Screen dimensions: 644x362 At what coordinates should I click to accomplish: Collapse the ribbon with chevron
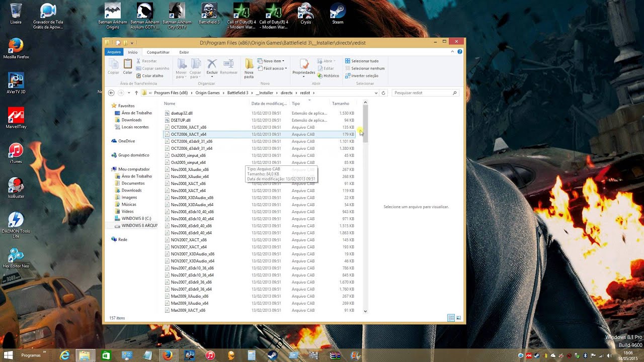[453, 52]
